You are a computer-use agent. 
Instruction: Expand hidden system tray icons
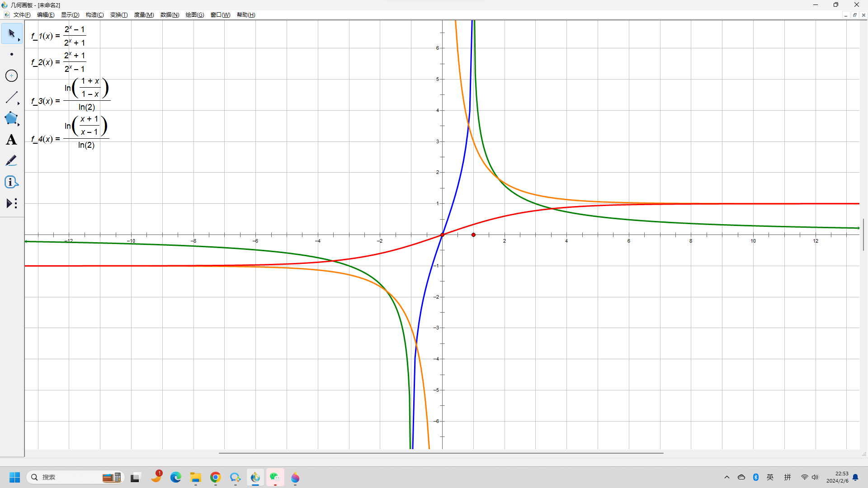coord(727,477)
